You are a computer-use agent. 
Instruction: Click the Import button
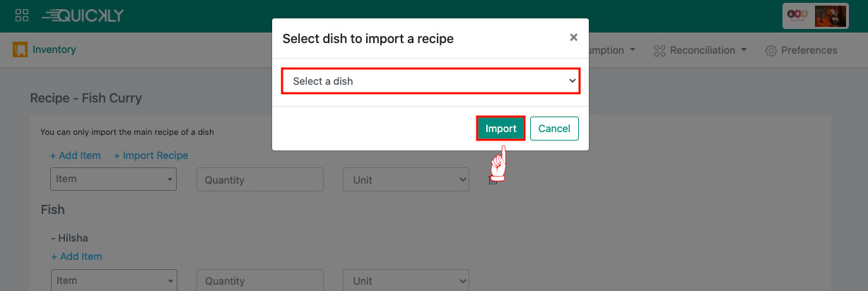point(500,129)
